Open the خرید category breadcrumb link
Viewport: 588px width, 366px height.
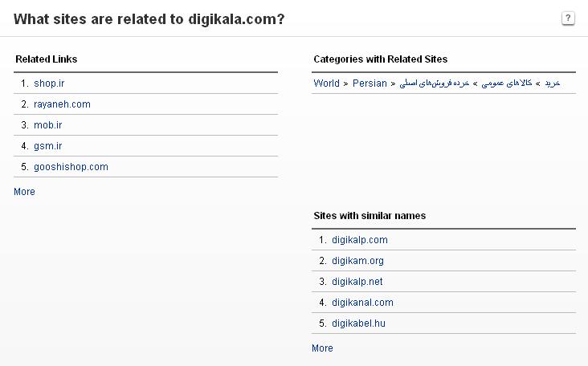point(552,83)
